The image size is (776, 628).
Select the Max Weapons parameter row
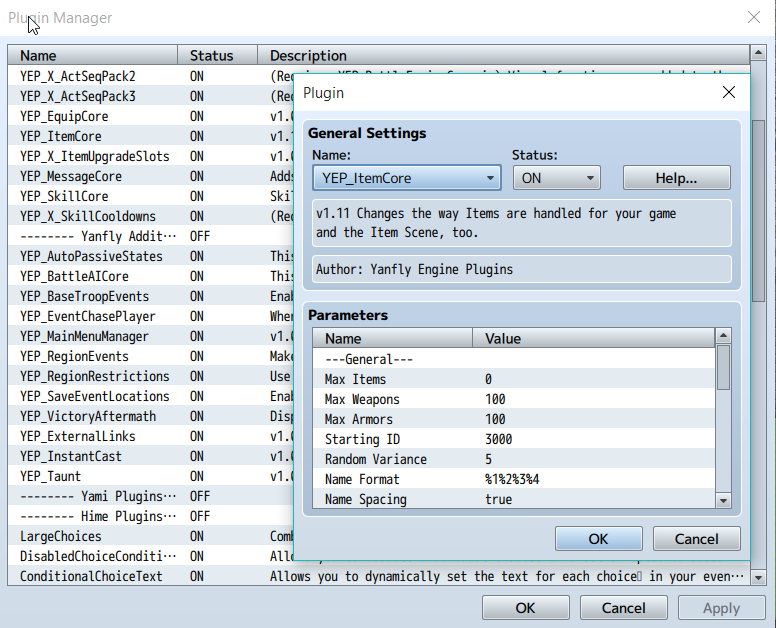click(514, 399)
